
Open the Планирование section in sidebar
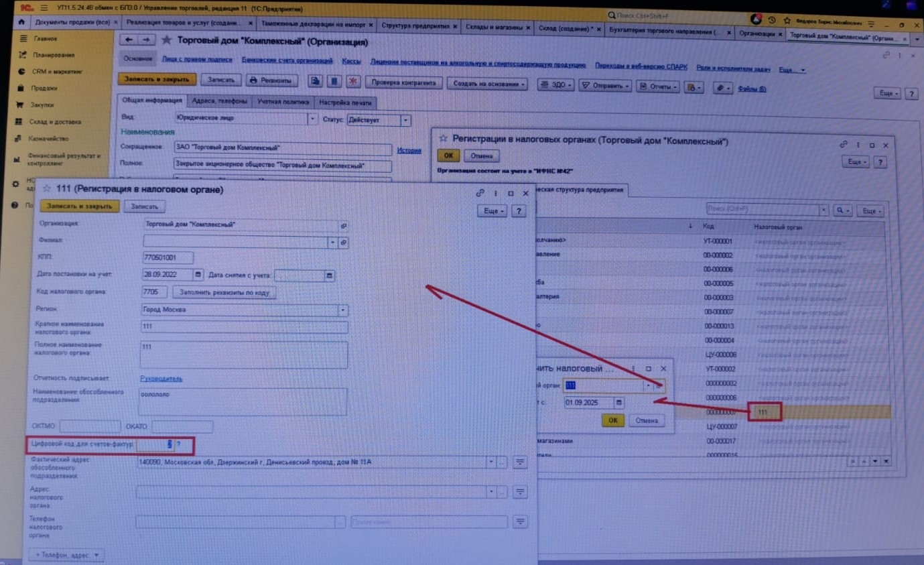click(x=54, y=55)
